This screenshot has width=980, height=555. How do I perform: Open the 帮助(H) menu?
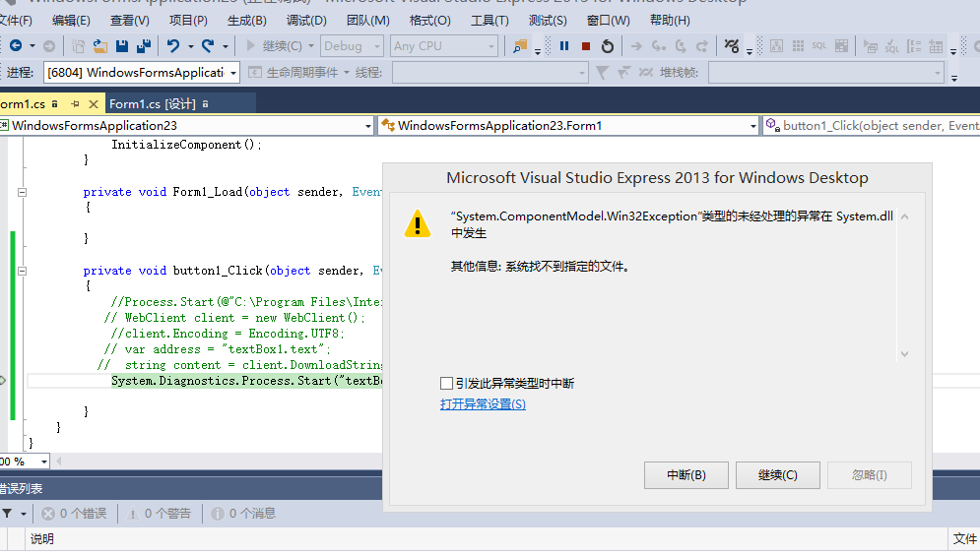coord(670,21)
